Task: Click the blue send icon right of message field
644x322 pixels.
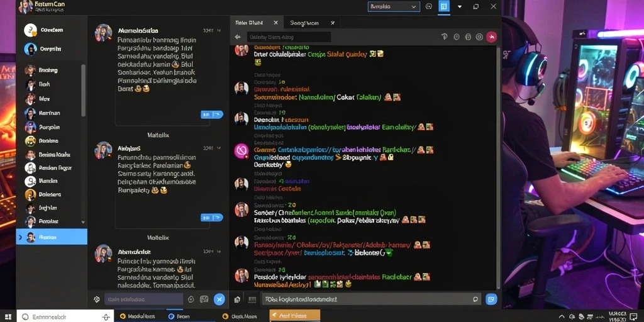Action: (x=491, y=299)
